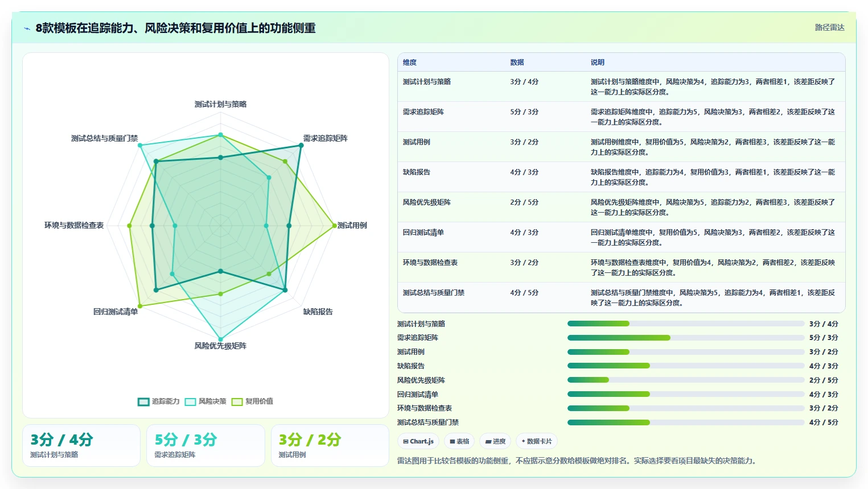Viewport: 868px width, 489px height.
Task: Click the 5分 / 3分 value in the 需求追踪矩阵 table row
Action: (524, 112)
